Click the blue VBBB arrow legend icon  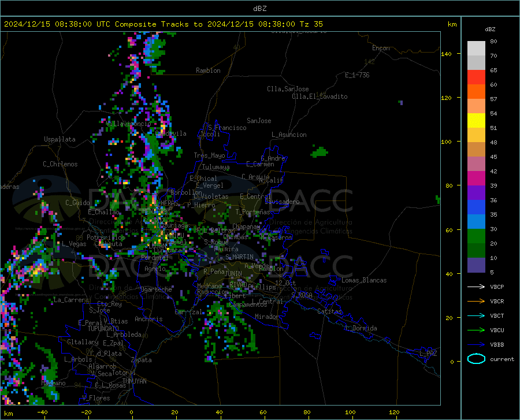pyautogui.click(x=476, y=344)
